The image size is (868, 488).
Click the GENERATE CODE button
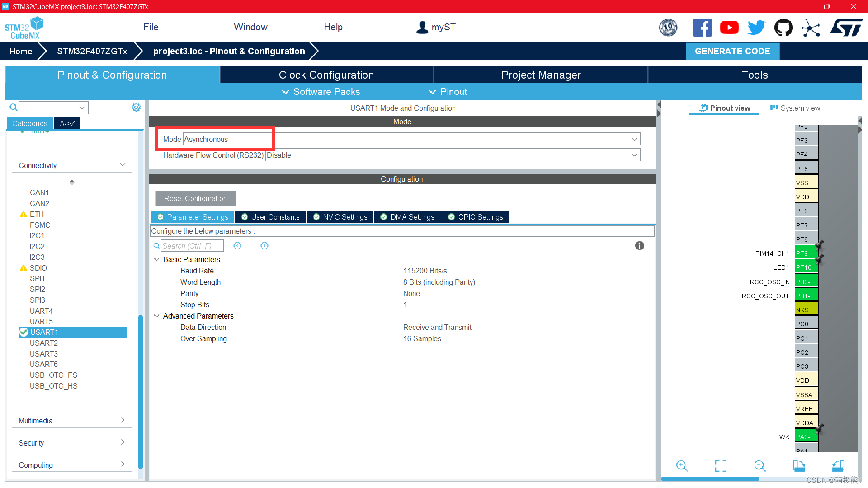pyautogui.click(x=732, y=51)
